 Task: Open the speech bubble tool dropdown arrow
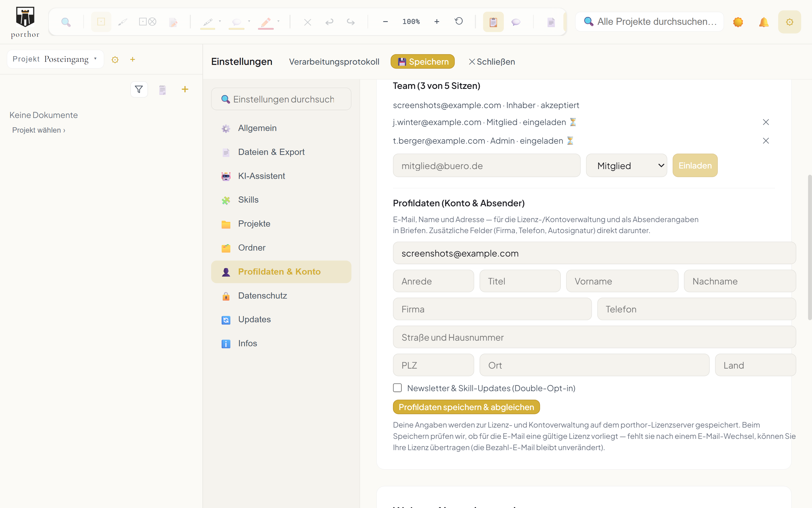[x=249, y=21]
